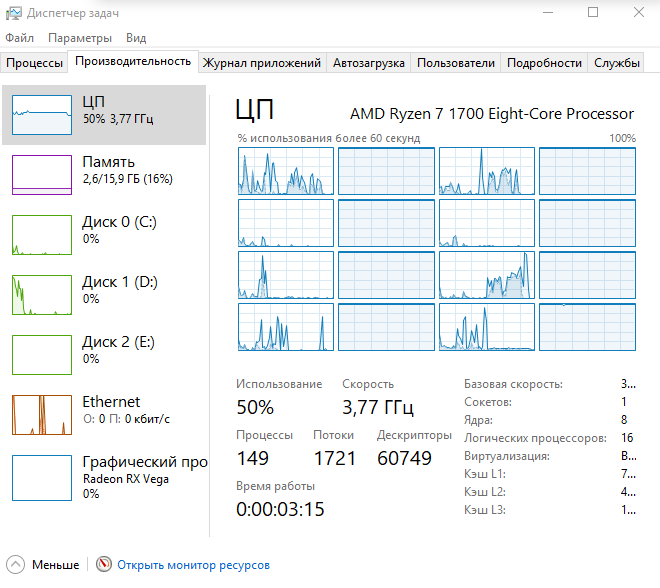
Task: Collapse details with the Меньше arrow
Action: tap(16, 565)
